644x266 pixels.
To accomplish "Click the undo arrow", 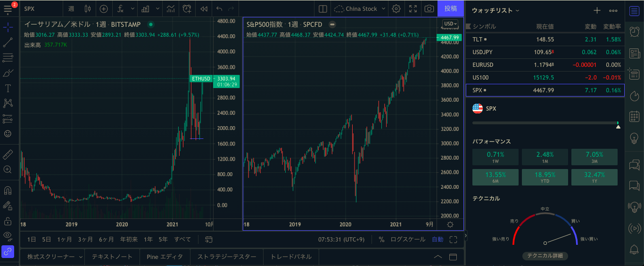I will 219,8.
